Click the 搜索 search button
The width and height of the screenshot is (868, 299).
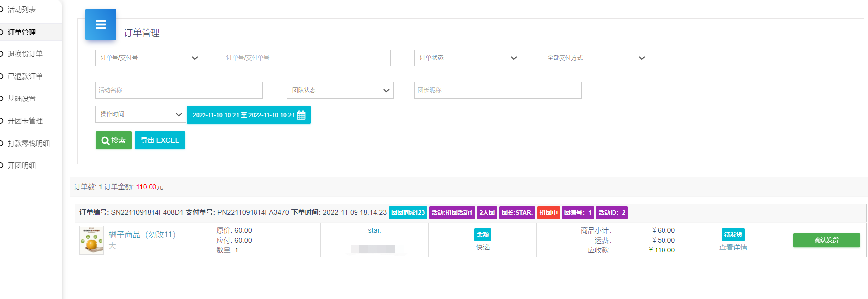click(x=113, y=140)
